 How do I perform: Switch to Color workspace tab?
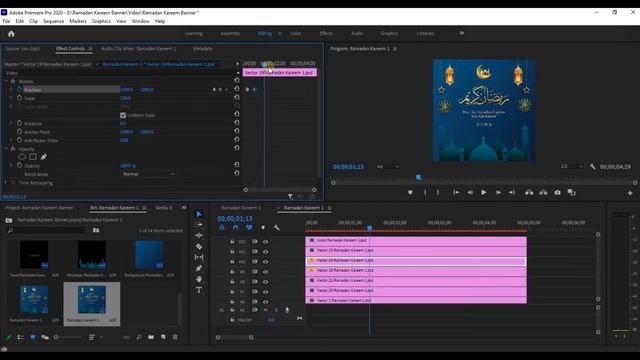(x=296, y=33)
